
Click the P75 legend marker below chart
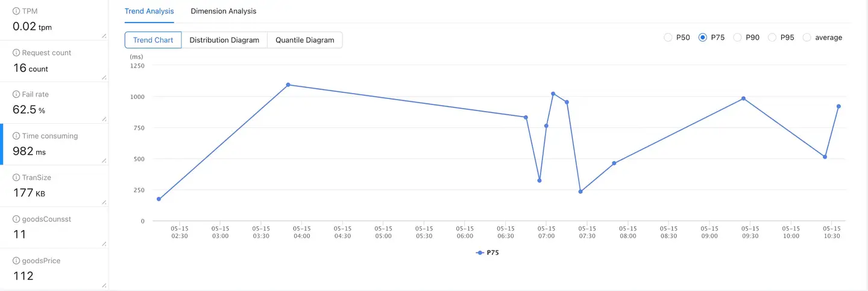[480, 253]
